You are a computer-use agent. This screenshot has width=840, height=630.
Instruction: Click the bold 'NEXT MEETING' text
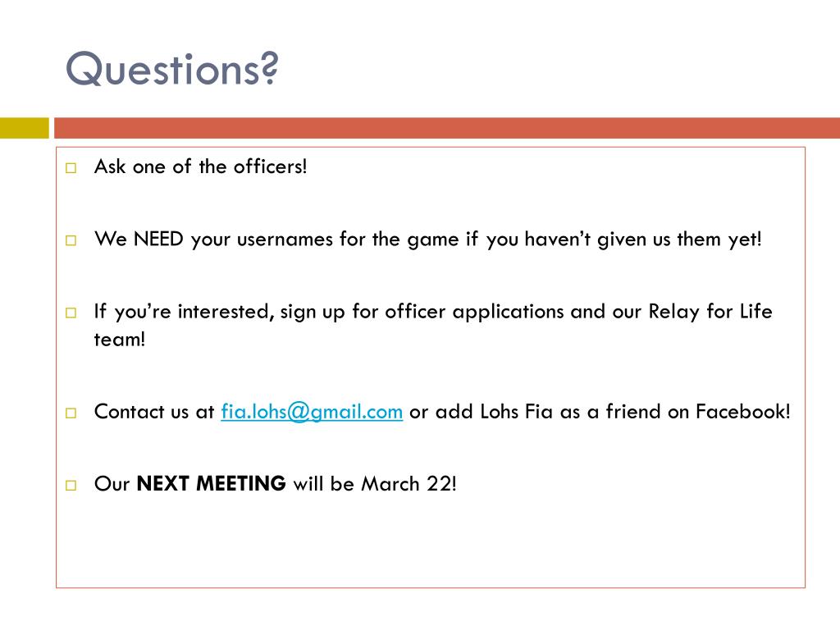[x=211, y=484]
